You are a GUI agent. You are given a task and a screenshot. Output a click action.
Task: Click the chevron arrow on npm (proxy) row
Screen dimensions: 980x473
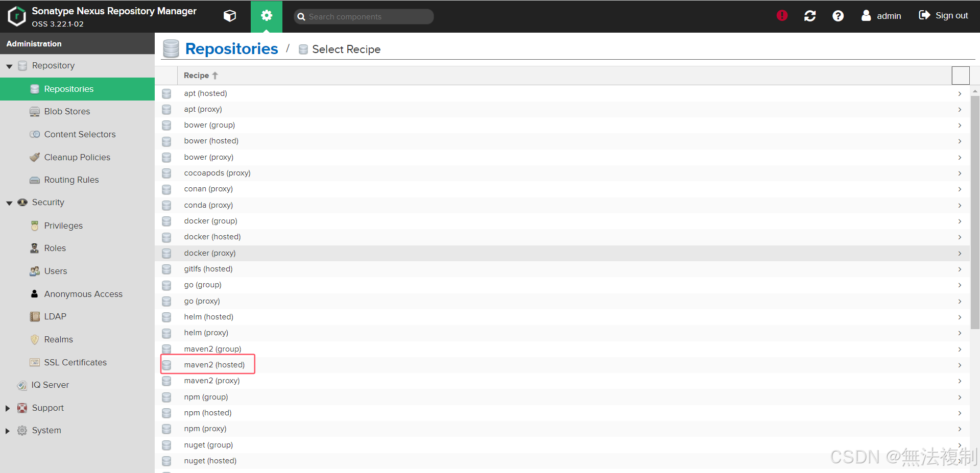click(960, 429)
